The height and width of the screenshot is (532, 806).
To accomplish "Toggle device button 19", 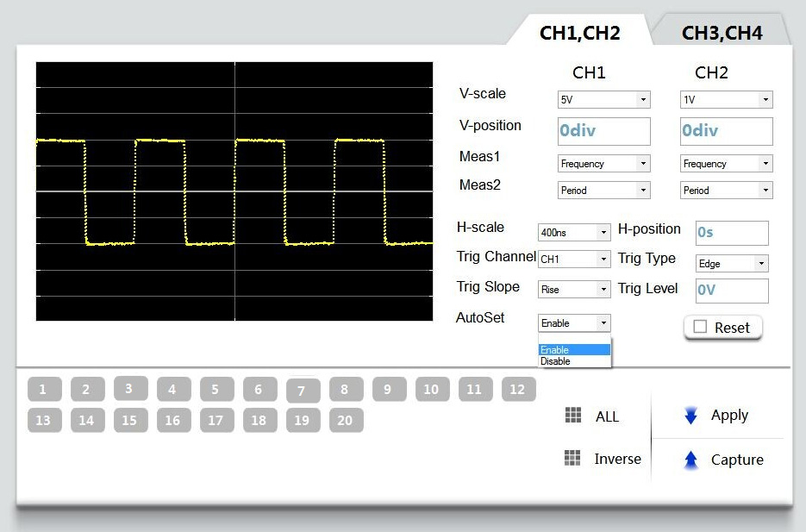I will tap(303, 420).
